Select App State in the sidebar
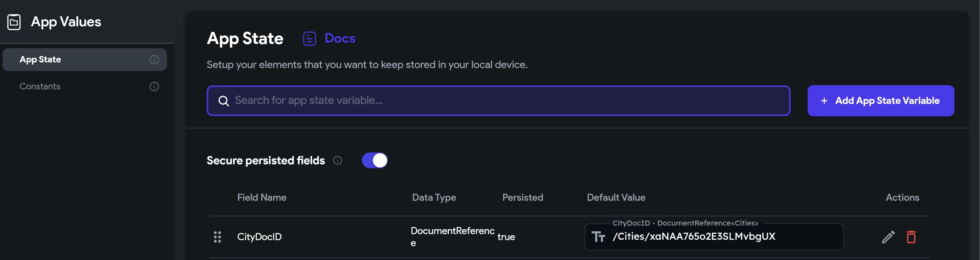The height and width of the screenshot is (260, 980). click(x=40, y=59)
